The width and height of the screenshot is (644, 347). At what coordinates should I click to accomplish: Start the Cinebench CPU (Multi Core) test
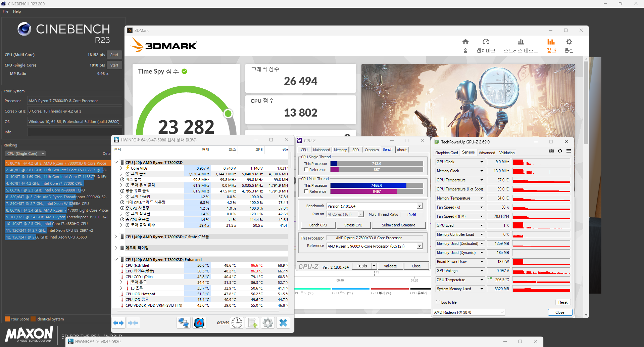[114, 55]
